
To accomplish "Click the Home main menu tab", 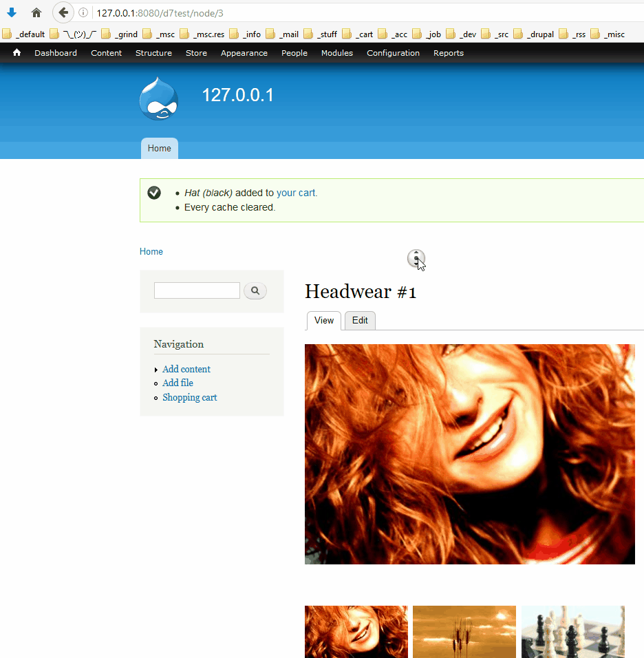I will click(x=160, y=149).
